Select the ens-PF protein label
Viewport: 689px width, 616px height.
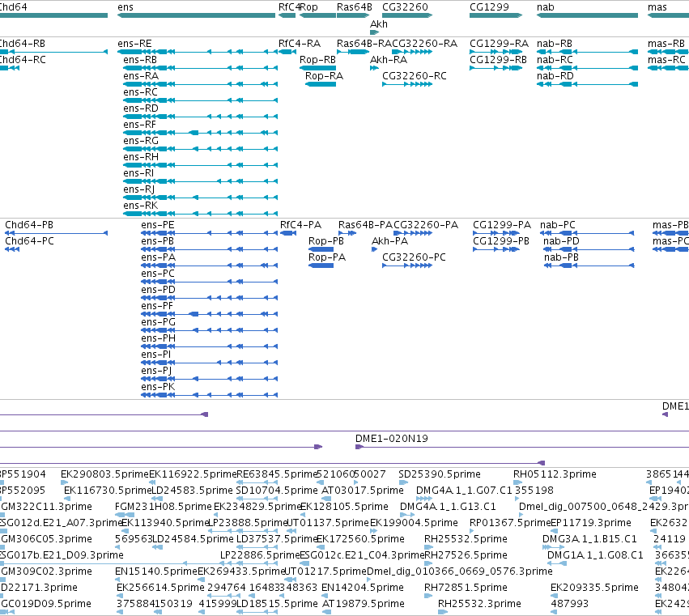click(x=157, y=306)
